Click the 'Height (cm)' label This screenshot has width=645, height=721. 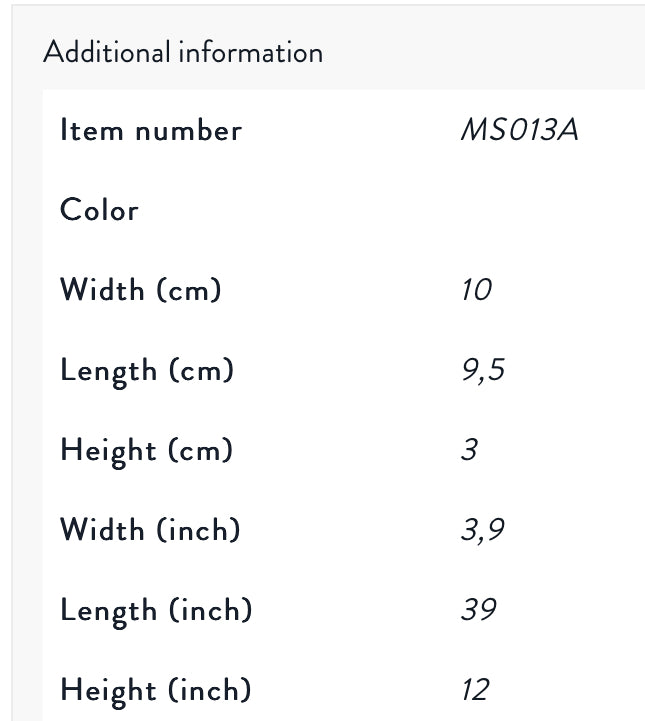point(147,451)
